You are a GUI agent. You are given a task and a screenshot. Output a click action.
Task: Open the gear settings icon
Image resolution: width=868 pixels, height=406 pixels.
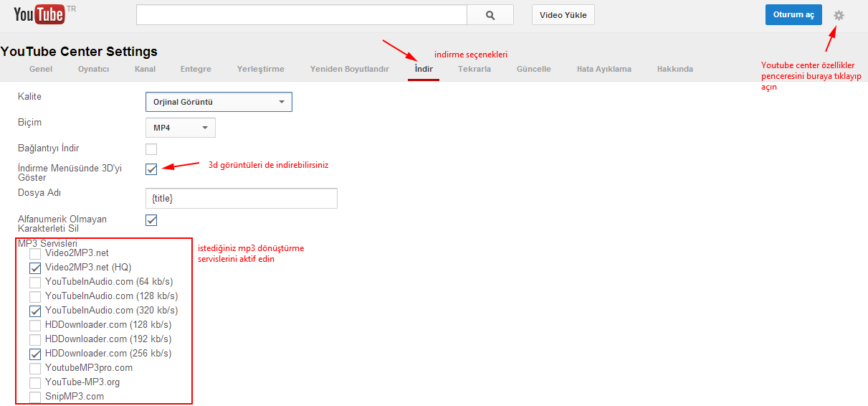(x=839, y=15)
